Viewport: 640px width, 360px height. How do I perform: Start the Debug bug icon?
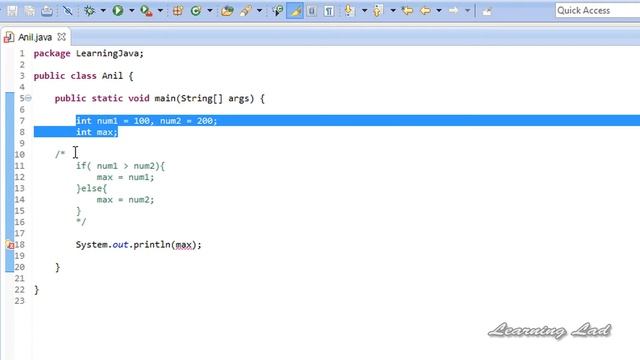89,11
